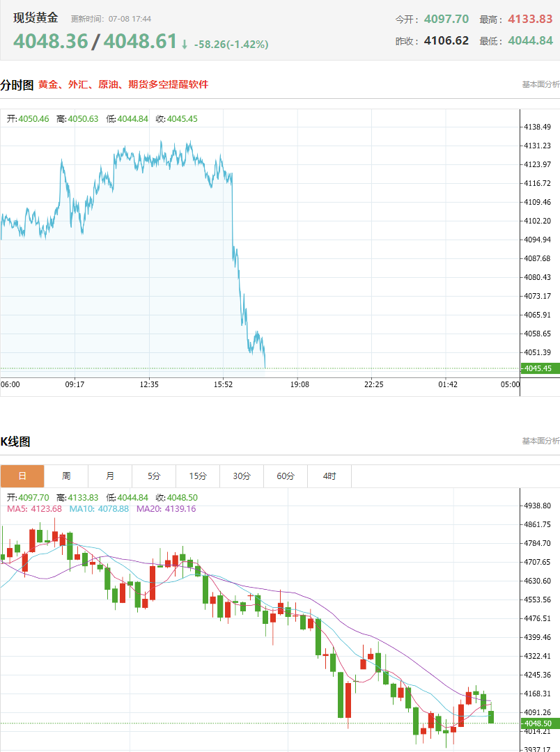Image resolution: width=560 pixels, height=752 pixels.
Task: Switch to the 周 weekly tab
Action: 66,476
